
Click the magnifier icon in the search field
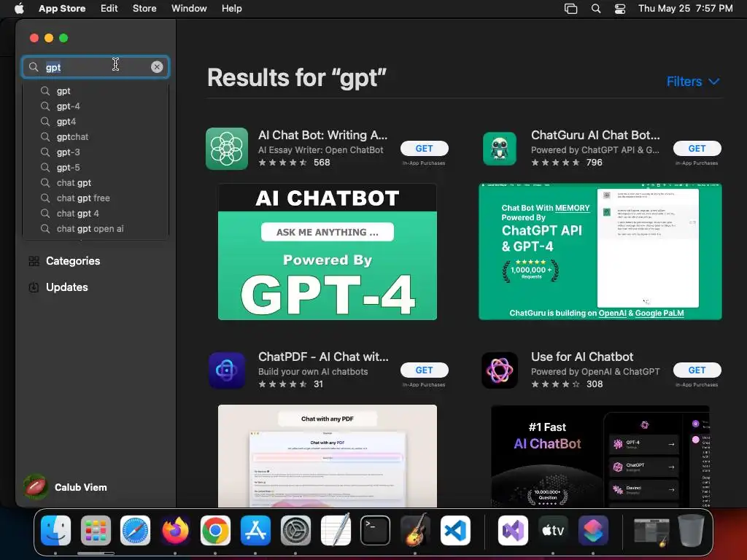point(34,67)
